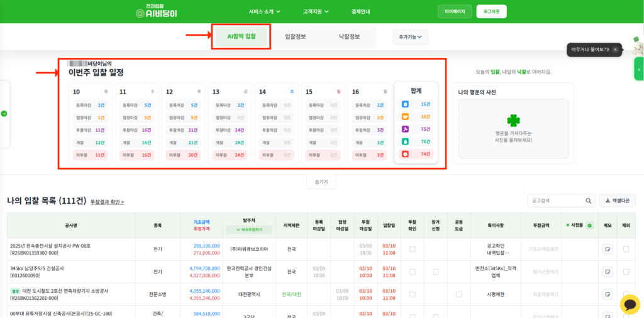Screen dimensions: 644x318
Task: Click the green clover upload icon
Action: tap(513, 121)
